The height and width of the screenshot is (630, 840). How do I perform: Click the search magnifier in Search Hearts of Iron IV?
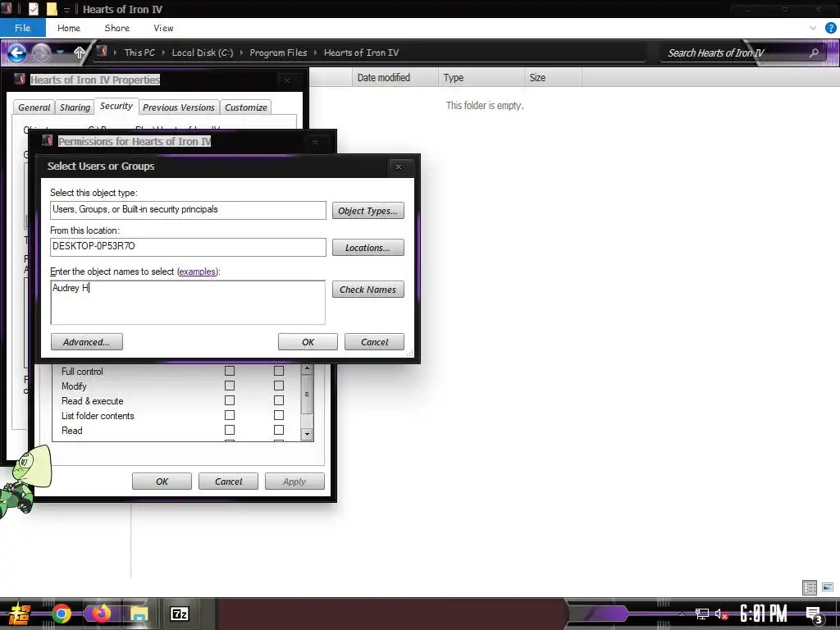[814, 52]
